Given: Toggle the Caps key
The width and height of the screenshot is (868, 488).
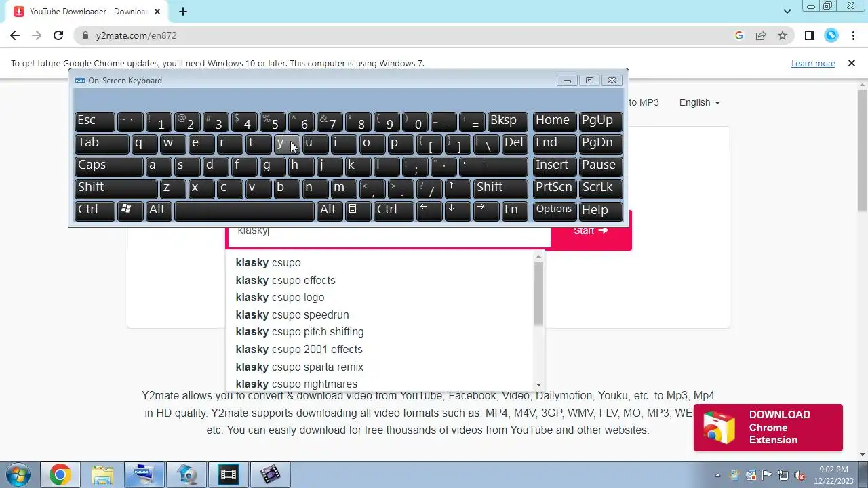Looking at the screenshot, I should point(108,165).
